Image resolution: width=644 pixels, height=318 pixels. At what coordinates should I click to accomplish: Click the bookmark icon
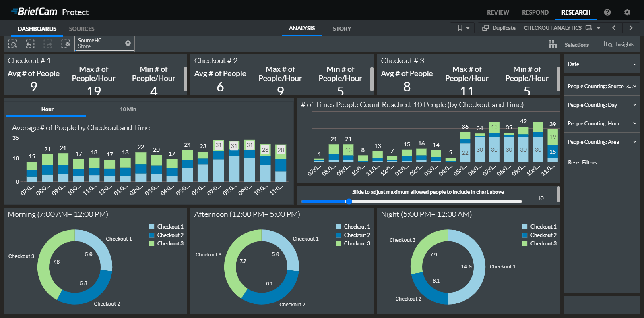[x=460, y=28]
